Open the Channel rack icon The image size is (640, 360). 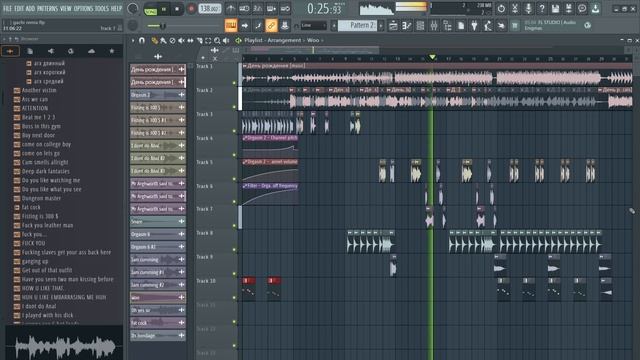[420, 26]
